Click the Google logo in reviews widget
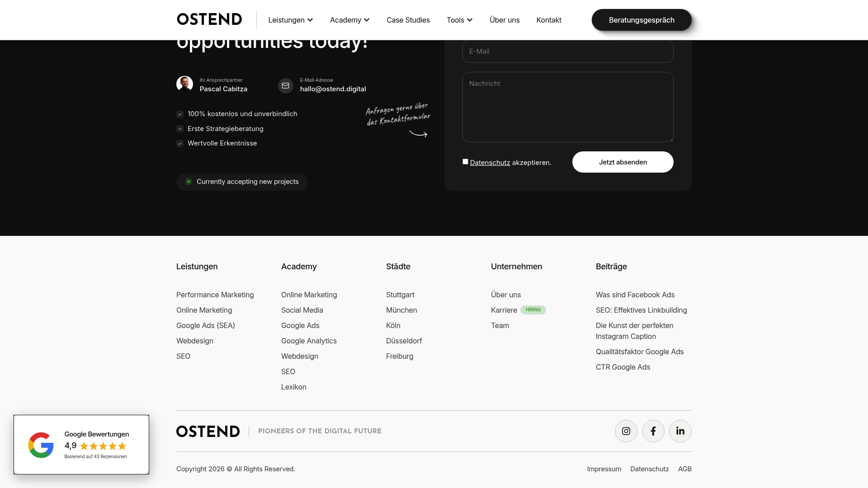868x488 pixels. point(41,445)
